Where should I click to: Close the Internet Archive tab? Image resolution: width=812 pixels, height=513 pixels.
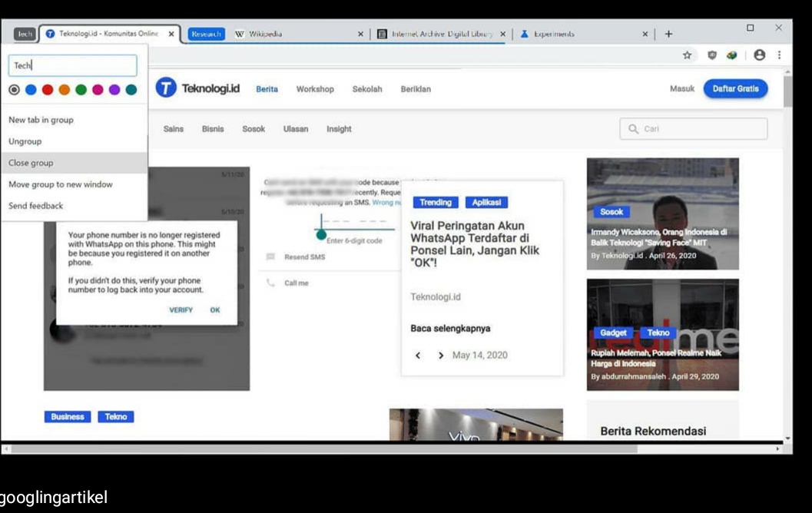[x=502, y=34]
